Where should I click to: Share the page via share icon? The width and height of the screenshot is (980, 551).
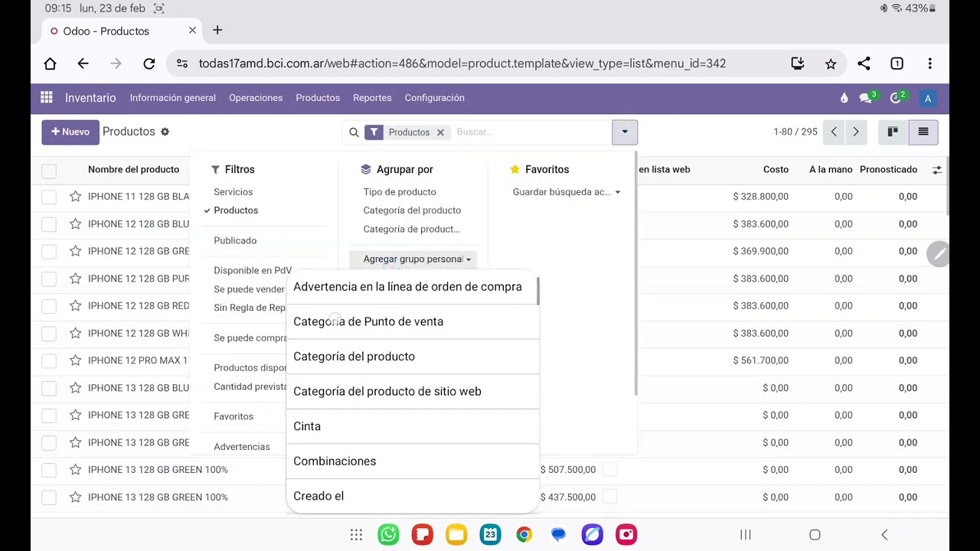[864, 64]
